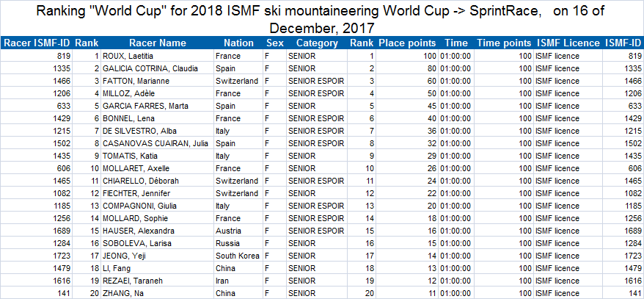The image size is (644, 299).
Task: Click the Place points column header
Action: [411, 43]
